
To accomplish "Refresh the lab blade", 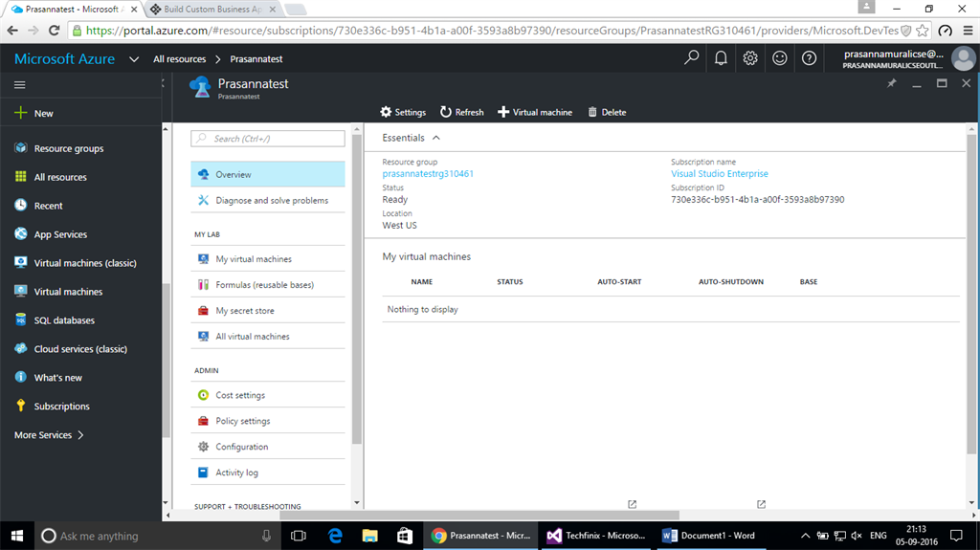I will coord(462,112).
